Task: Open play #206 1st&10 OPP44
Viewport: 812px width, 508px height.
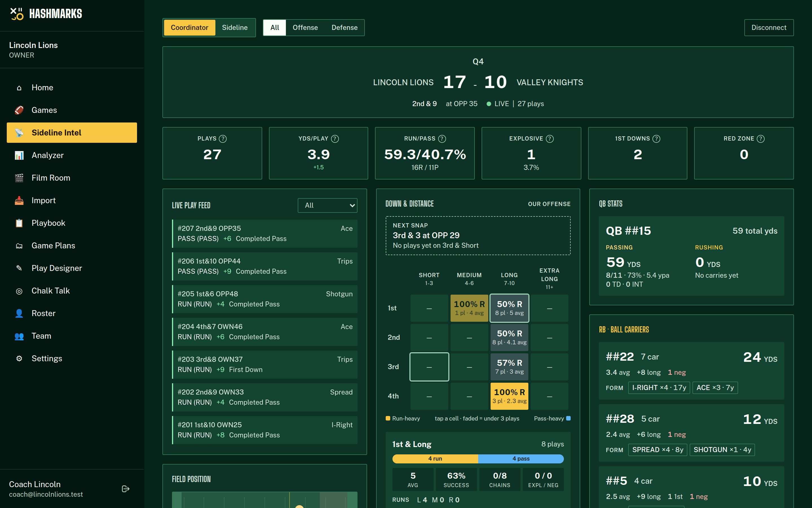Action: [264, 266]
